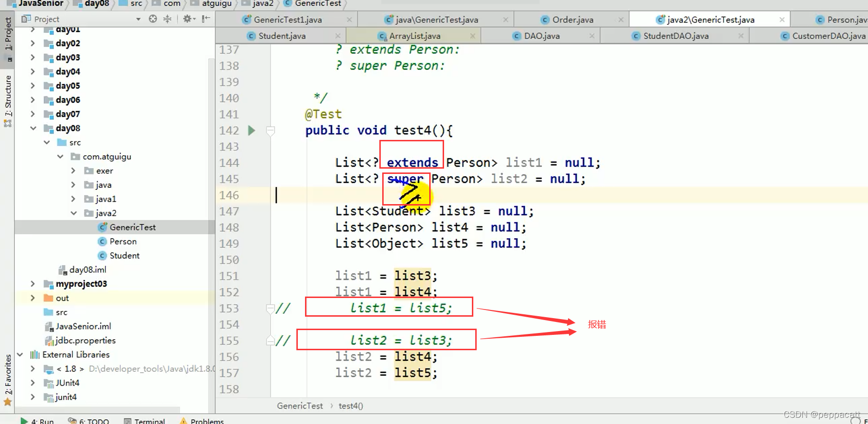Click the hide Project panel icon
Viewport: 868px width, 424px height.
(206, 19)
